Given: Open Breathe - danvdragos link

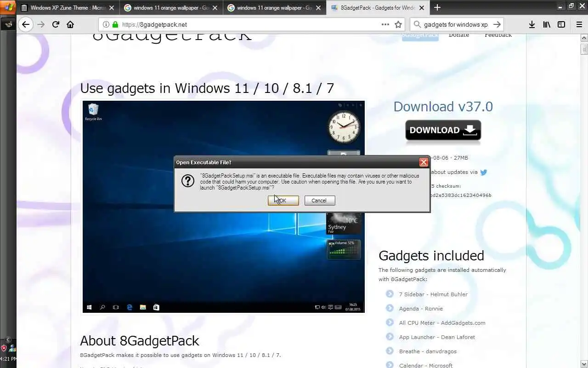Looking at the screenshot, I should (427, 351).
